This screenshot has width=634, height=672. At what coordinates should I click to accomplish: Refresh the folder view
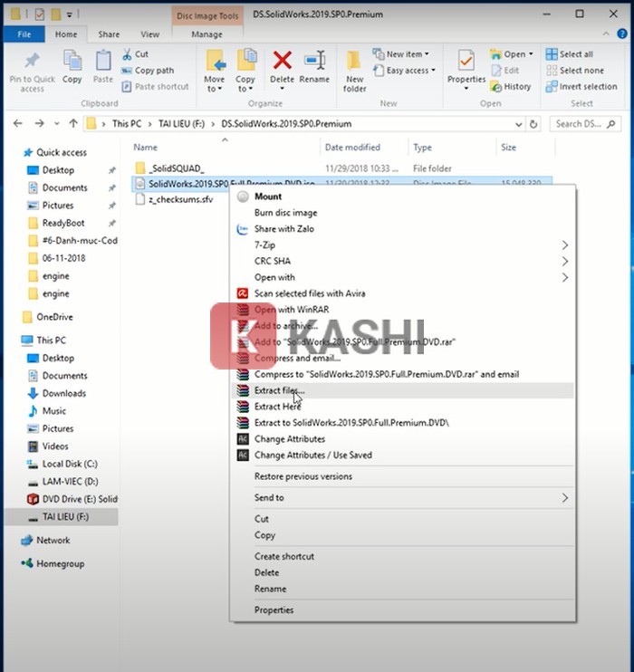(533, 124)
